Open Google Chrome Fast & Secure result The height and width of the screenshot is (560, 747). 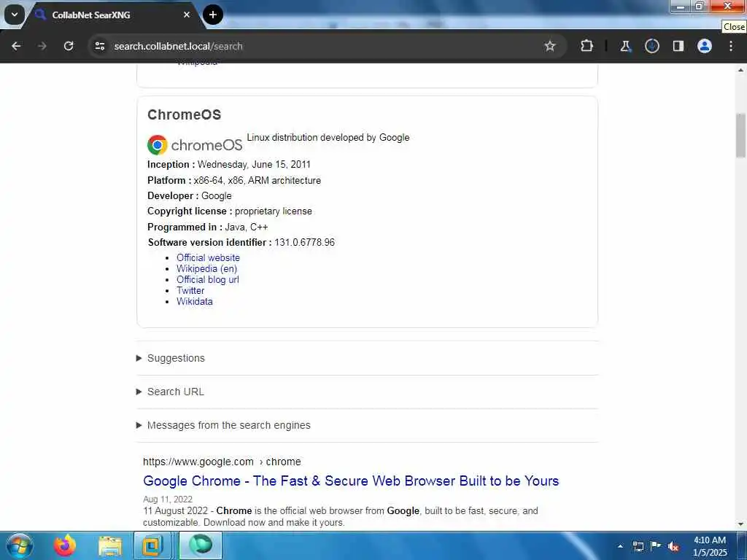click(x=351, y=481)
